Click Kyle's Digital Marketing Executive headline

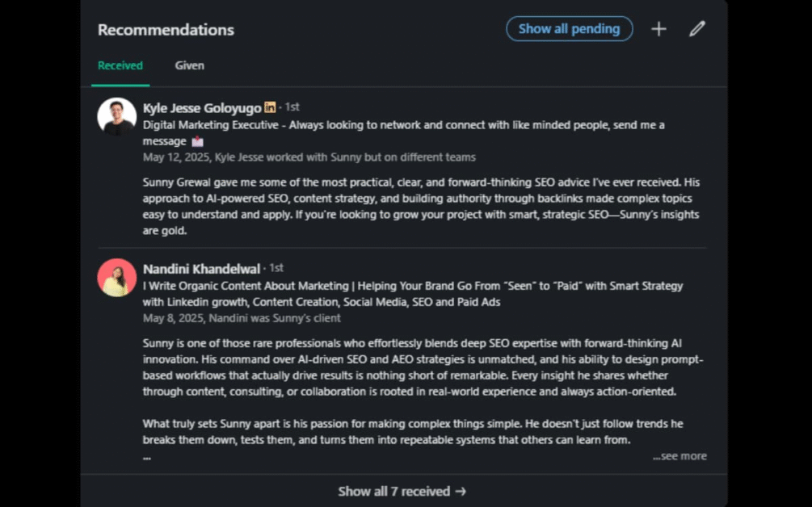click(x=403, y=133)
